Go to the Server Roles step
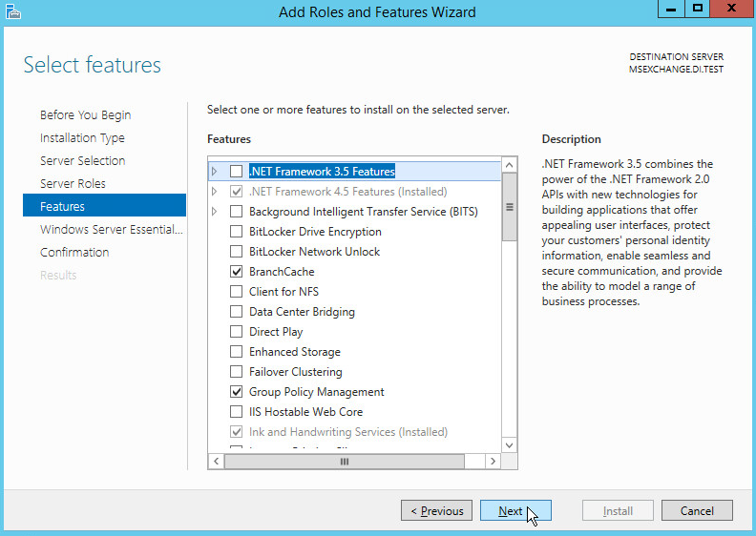 [x=73, y=184]
